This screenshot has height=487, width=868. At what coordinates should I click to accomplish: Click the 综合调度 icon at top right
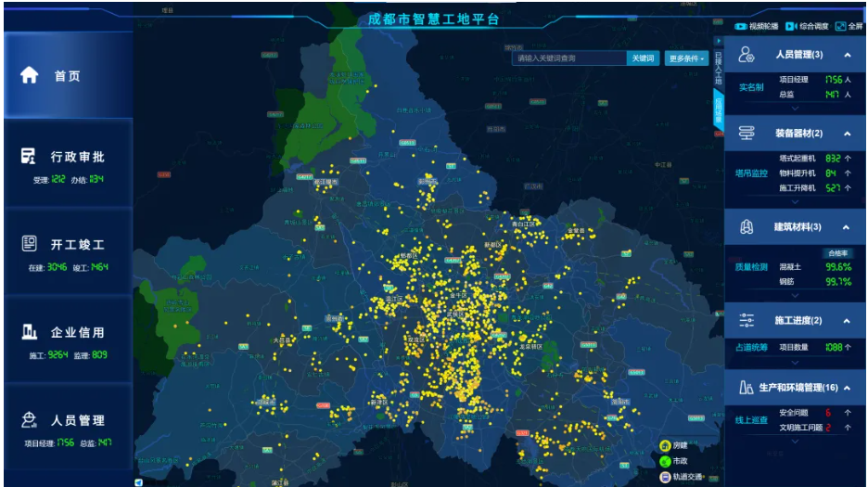click(x=792, y=26)
